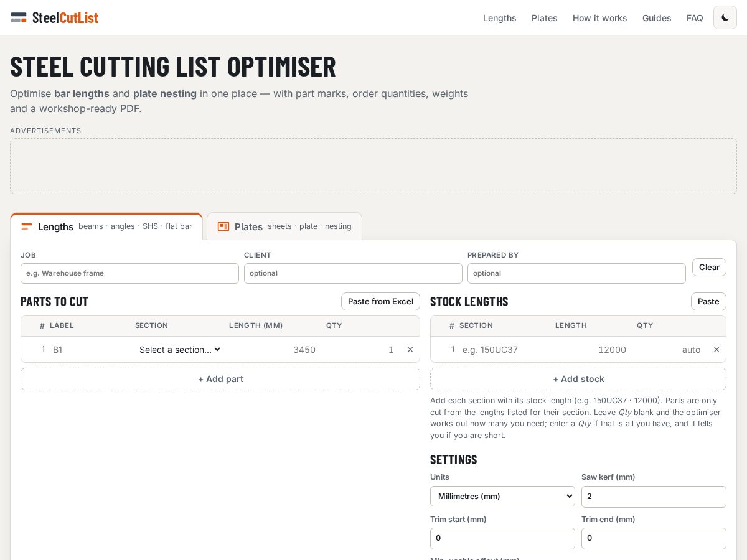747x560 pixels.
Task: Select the Lengths tab
Action: pyautogui.click(x=106, y=226)
